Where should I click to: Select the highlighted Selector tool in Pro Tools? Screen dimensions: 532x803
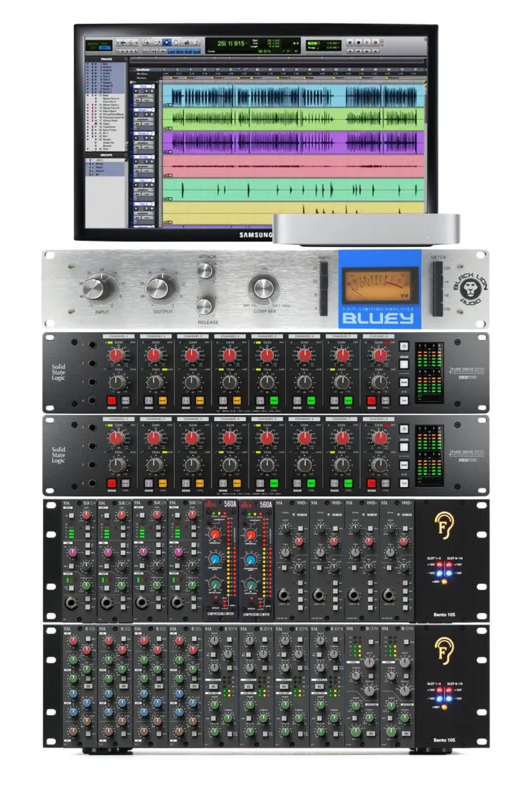click(x=167, y=42)
